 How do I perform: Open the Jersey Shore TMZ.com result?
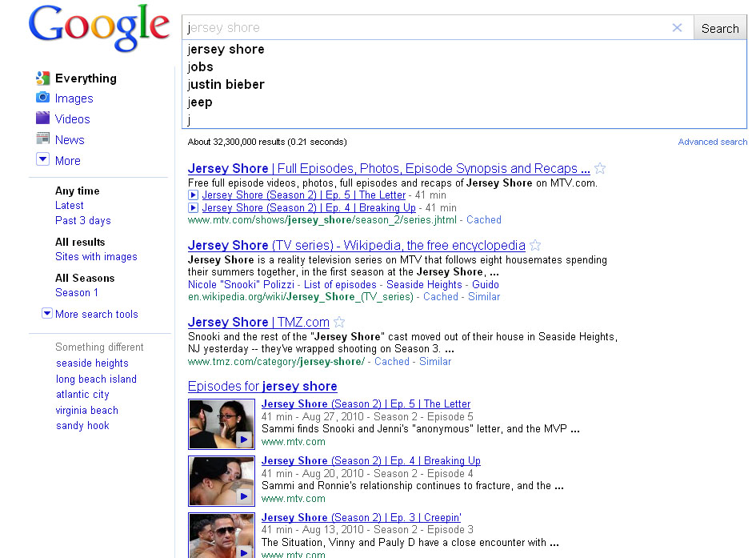[258, 322]
